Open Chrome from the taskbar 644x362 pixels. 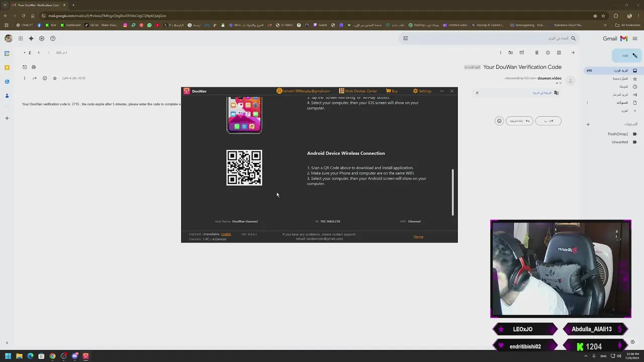52,356
